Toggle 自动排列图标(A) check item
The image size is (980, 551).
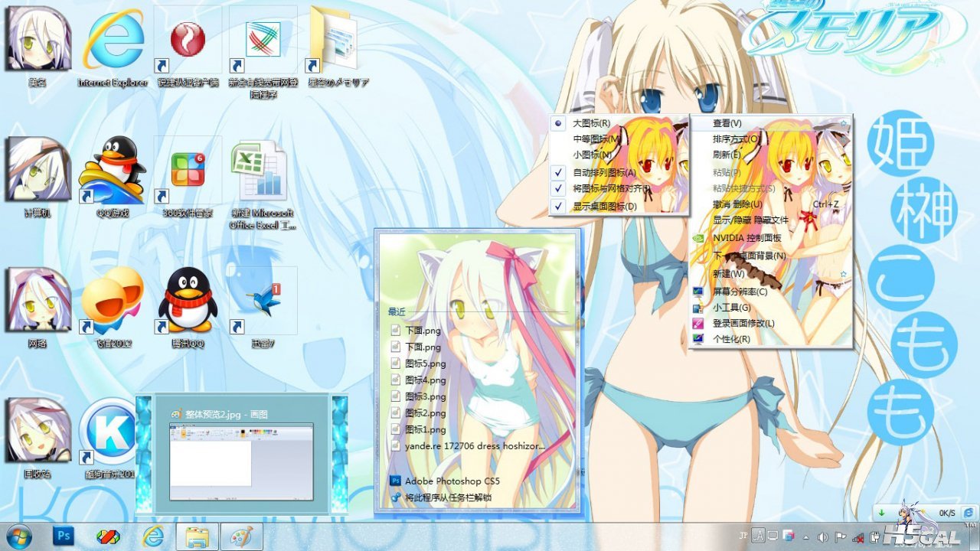(619, 173)
